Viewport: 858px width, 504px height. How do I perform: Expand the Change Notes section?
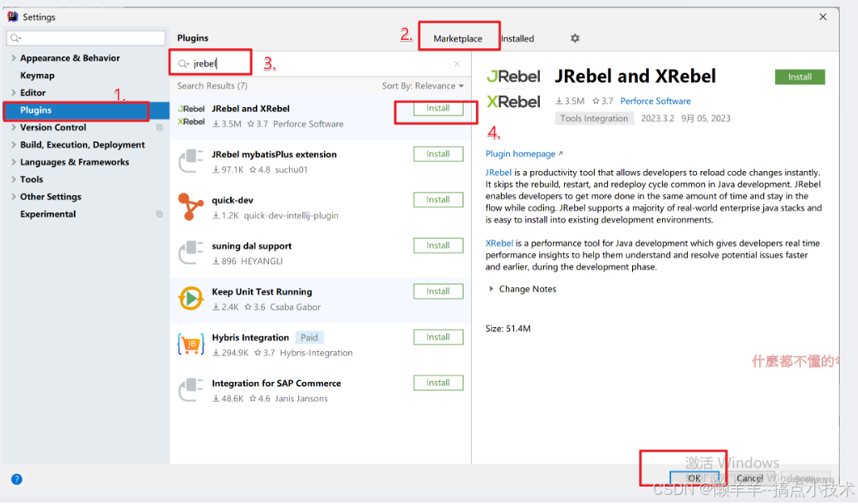point(491,289)
